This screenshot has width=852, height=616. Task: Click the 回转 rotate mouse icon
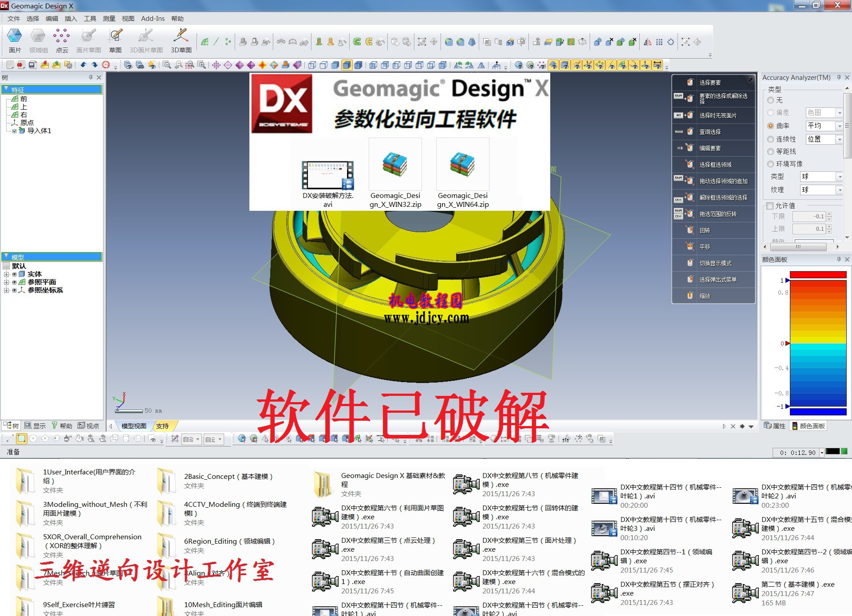point(690,230)
